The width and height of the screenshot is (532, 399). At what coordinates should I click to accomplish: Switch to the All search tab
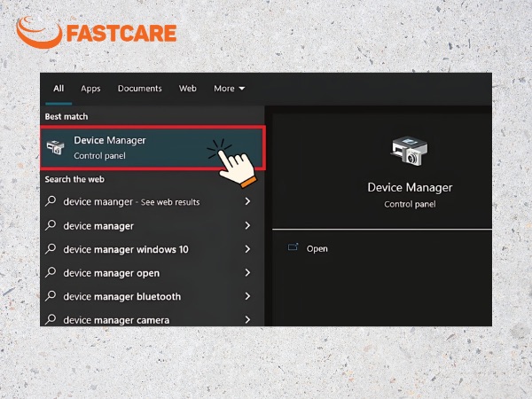[x=59, y=89]
